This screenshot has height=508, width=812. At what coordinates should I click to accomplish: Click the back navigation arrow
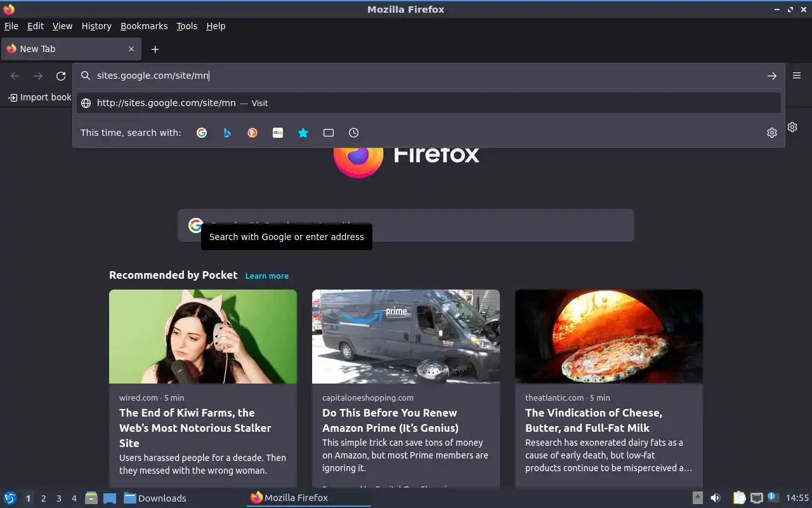[x=15, y=76]
